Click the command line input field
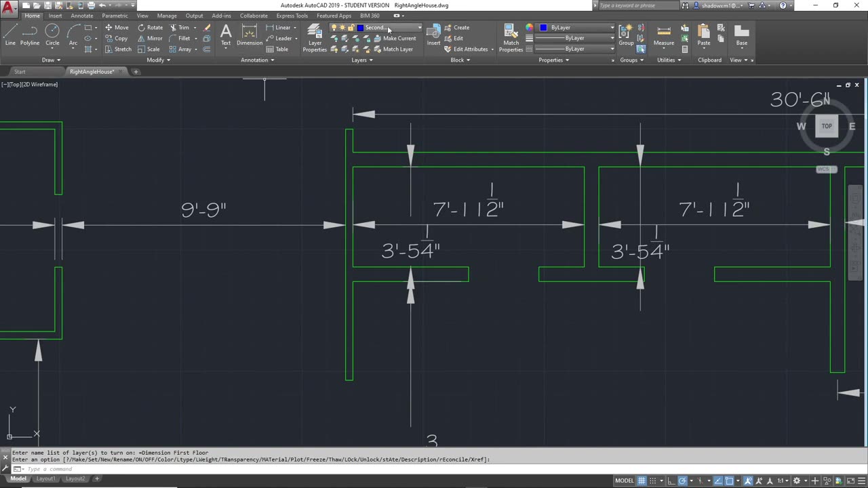The image size is (868, 488). [x=434, y=469]
